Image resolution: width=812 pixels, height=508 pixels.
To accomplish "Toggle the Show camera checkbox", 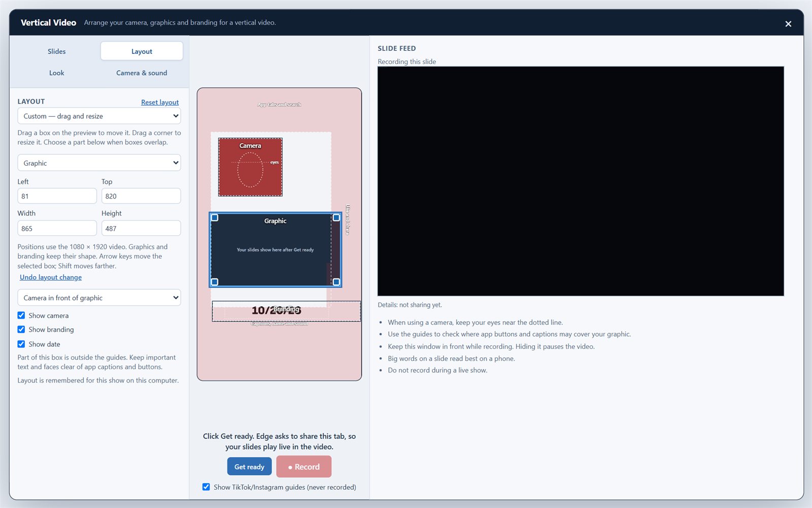I will 21,315.
